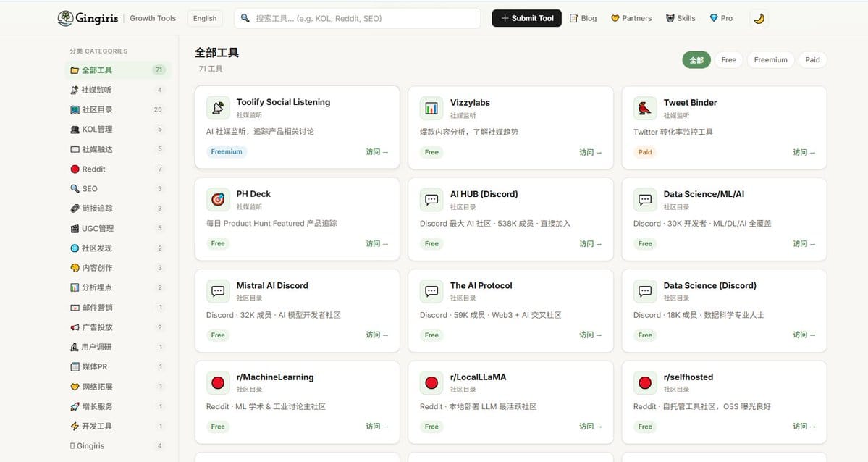The image size is (868, 462).
Task: Select the Paid pricing filter
Action: 812,60
